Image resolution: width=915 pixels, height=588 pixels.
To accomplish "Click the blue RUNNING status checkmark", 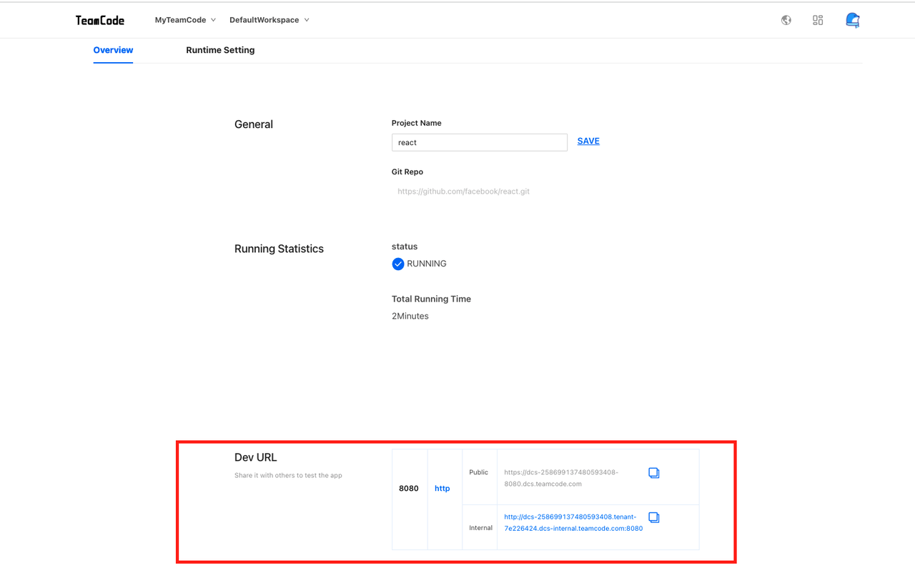I will click(398, 264).
